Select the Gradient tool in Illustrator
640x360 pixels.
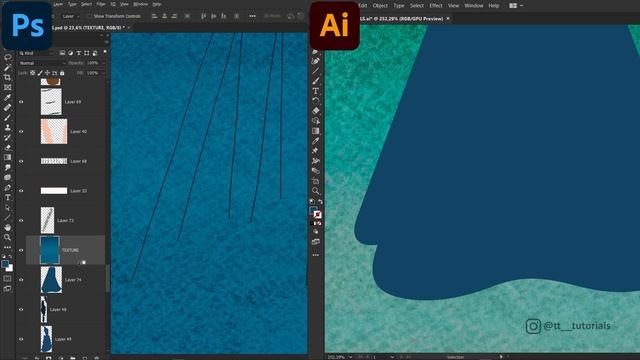click(316, 131)
